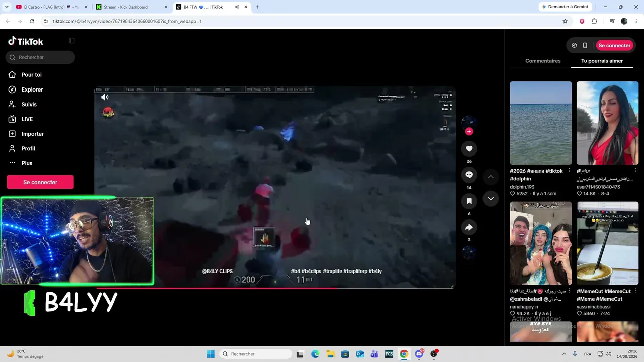
Task: Switch to the El Castro YouTube tab
Action: [x=52, y=7]
